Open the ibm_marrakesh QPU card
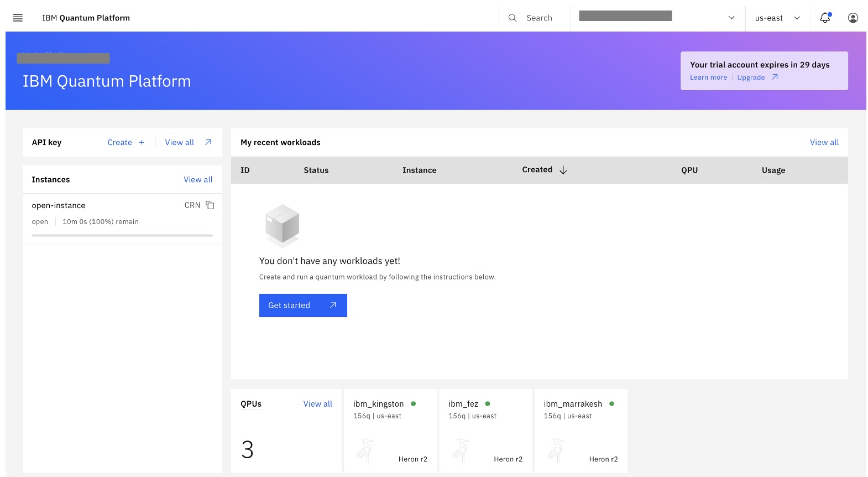Screen dimensions: 868x477 point(581,431)
